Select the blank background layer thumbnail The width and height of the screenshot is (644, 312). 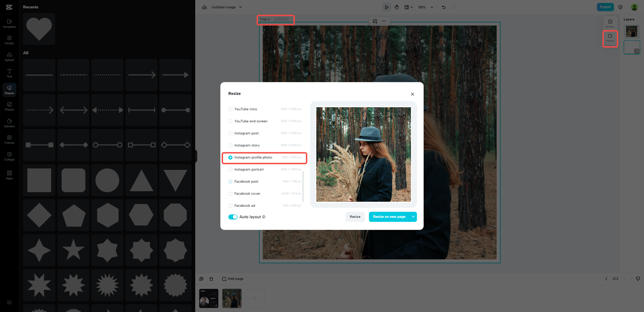coord(632,47)
